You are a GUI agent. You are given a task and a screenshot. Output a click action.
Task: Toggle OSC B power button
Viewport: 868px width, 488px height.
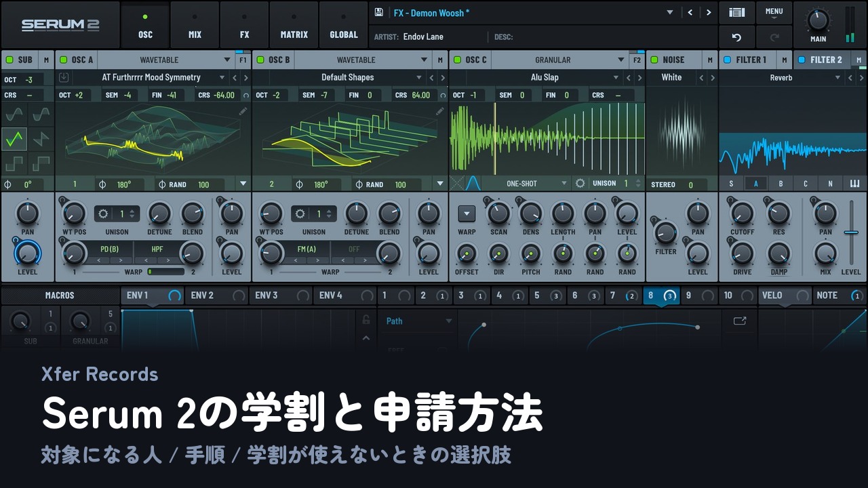(x=260, y=60)
